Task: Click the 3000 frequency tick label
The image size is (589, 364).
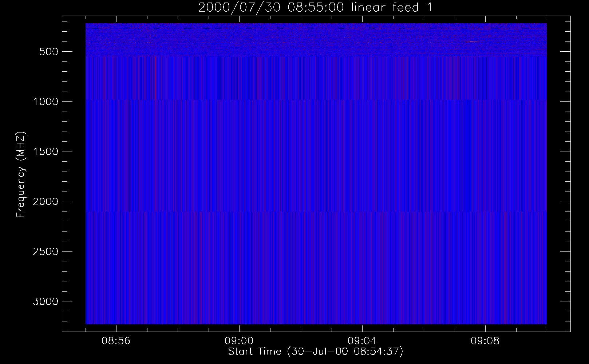Action: (46, 301)
